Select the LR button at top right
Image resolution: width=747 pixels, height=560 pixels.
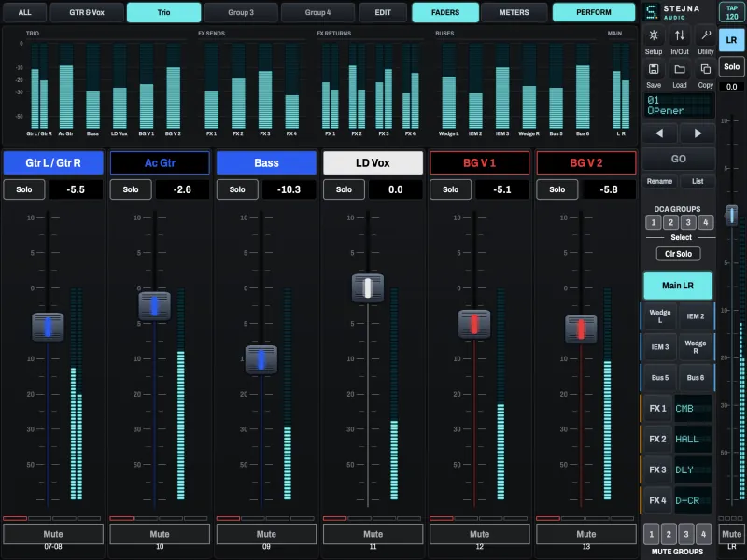pyautogui.click(x=732, y=40)
